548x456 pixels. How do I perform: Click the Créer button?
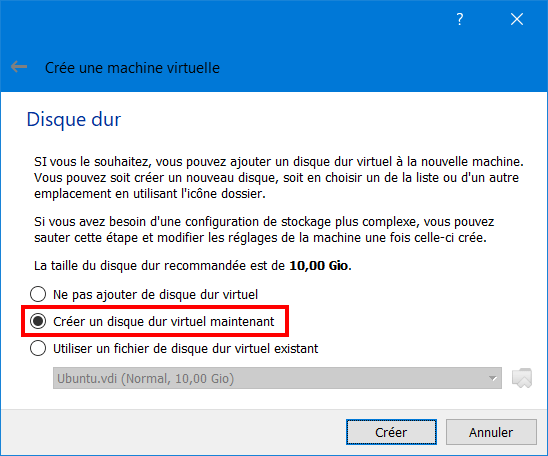391,432
